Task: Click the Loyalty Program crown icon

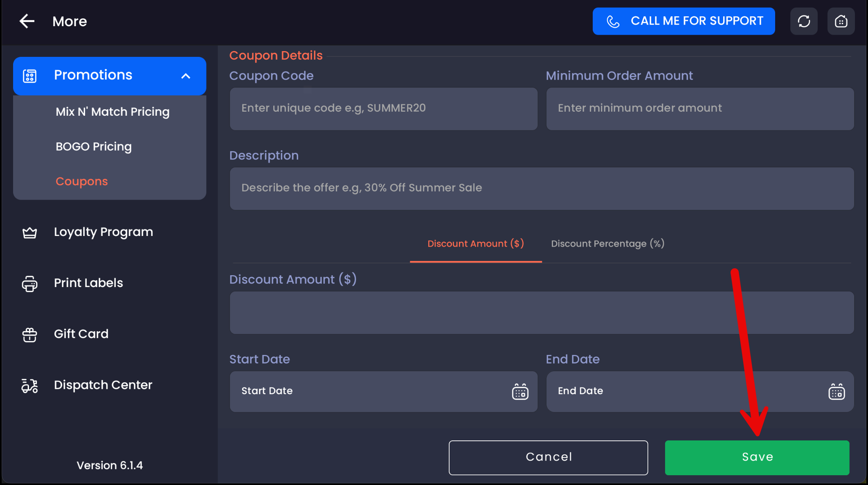Action: 29,233
